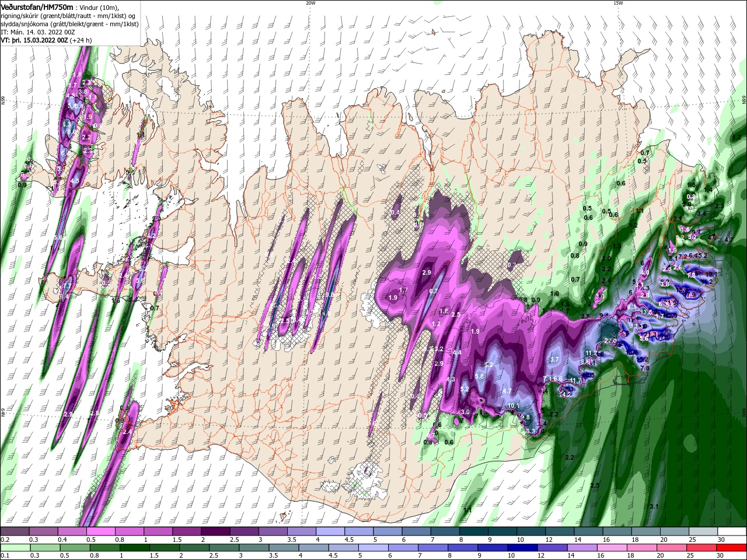This screenshot has width=747, height=560.
Task: Click the palest green swatch between 0.1 and 0.3
Action: 15,548
